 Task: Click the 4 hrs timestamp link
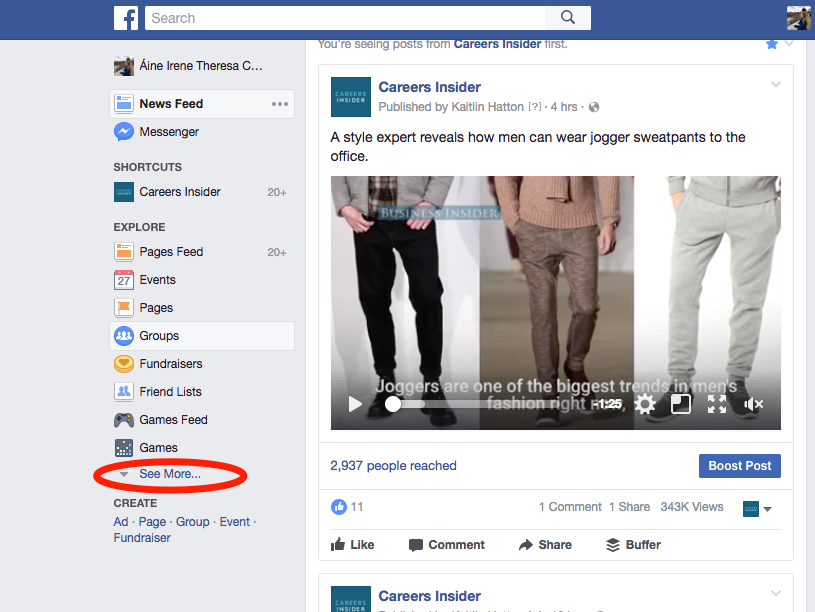564,107
